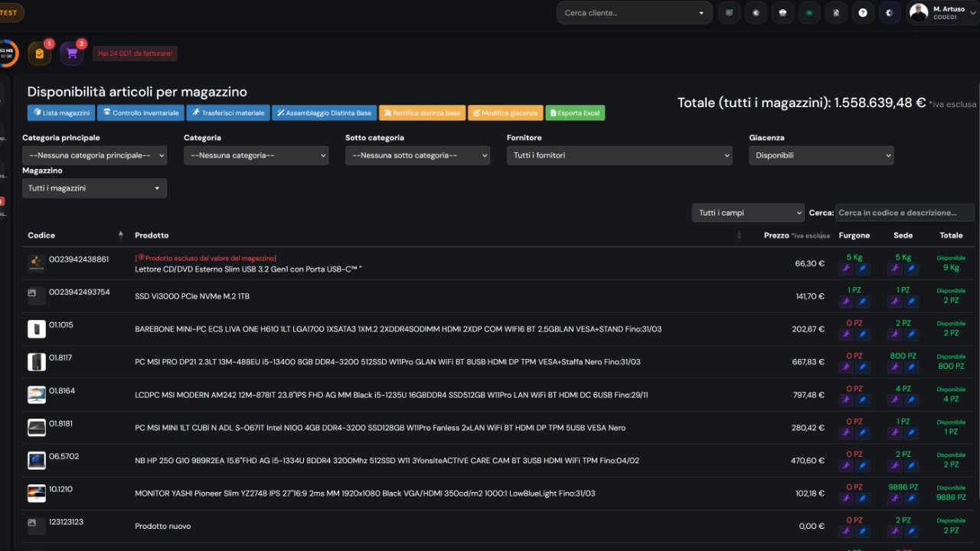
Task: Click Sede edit pen icon for MONITOR YASHI row
Action: tap(911, 499)
